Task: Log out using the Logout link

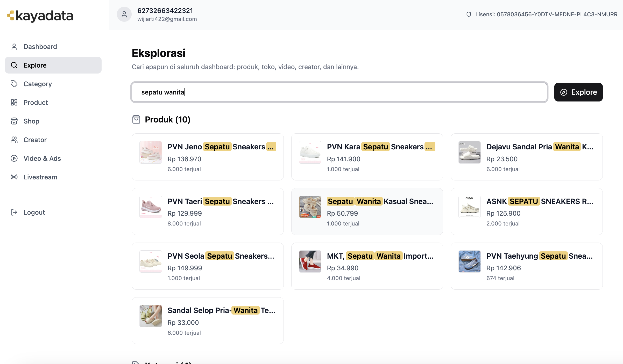Action: point(34,212)
